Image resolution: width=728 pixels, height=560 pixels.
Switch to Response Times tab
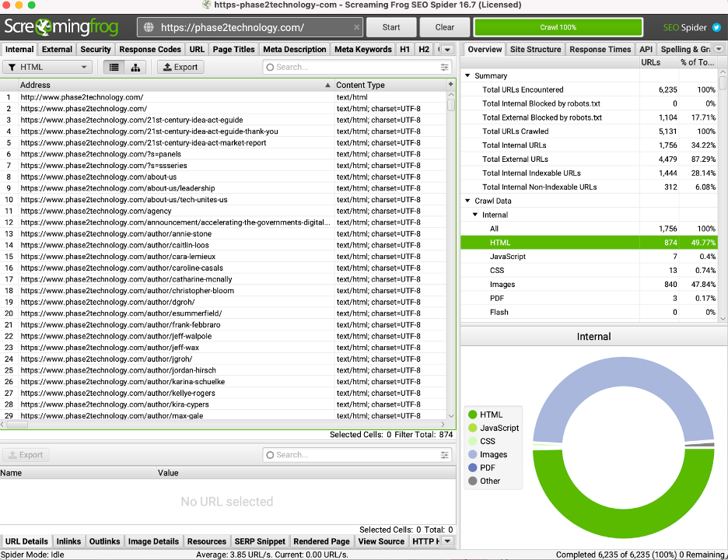click(x=600, y=49)
